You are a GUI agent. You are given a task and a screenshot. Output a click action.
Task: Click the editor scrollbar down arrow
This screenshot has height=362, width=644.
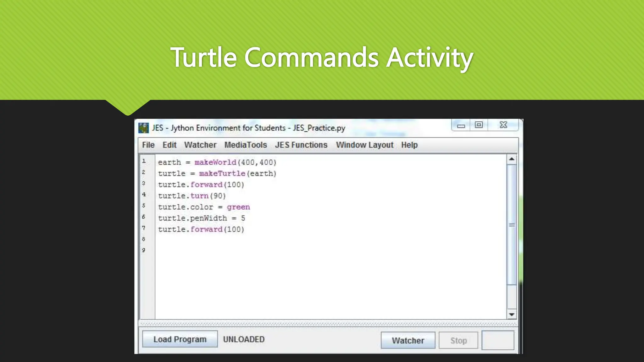tap(512, 314)
